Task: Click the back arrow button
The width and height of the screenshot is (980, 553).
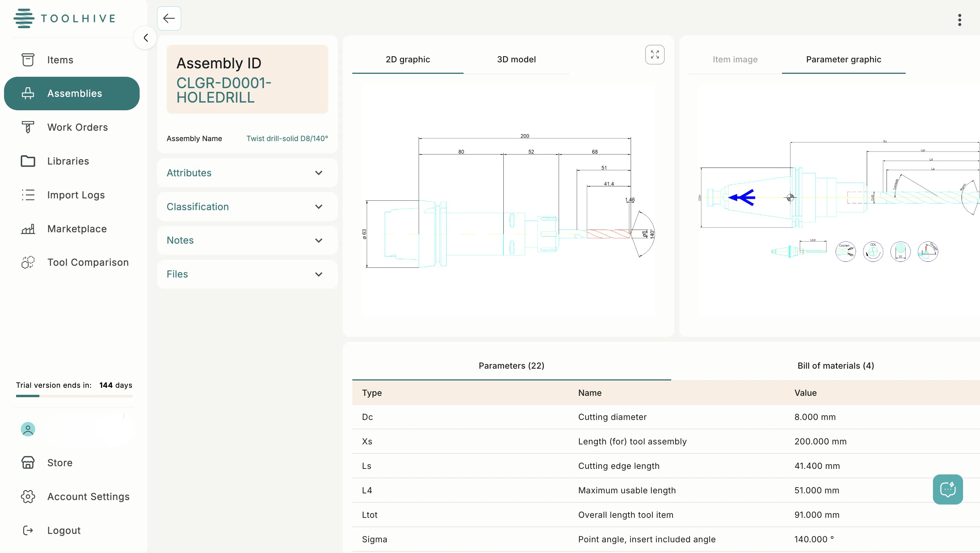Action: [169, 18]
